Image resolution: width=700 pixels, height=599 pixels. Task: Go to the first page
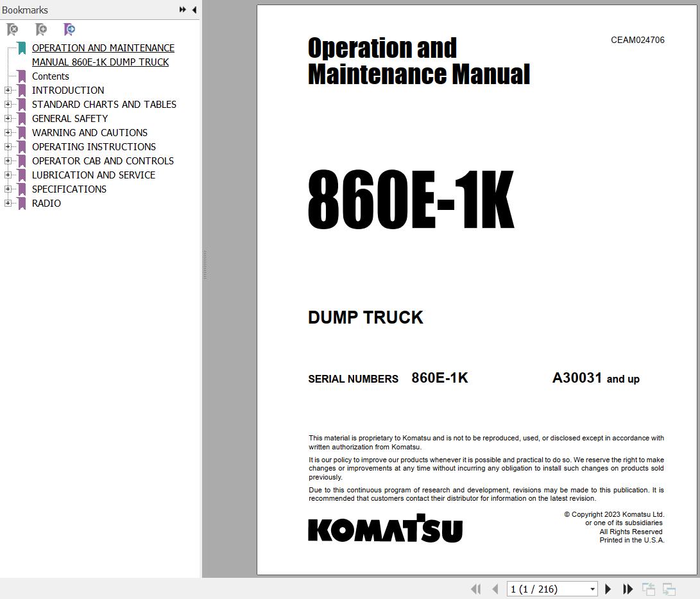(476, 589)
